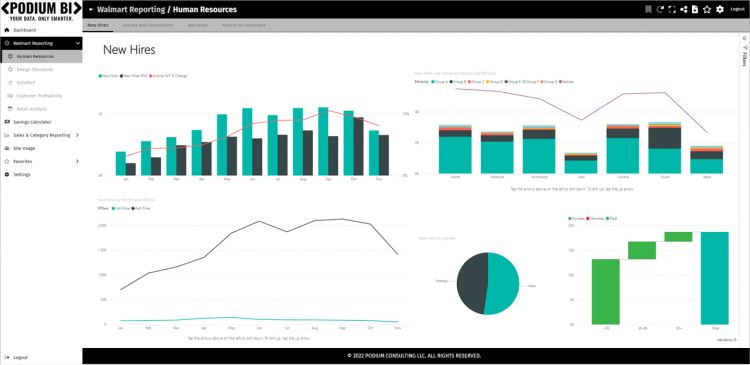Toggle Part-Time legend item in line chart

(x=140, y=209)
